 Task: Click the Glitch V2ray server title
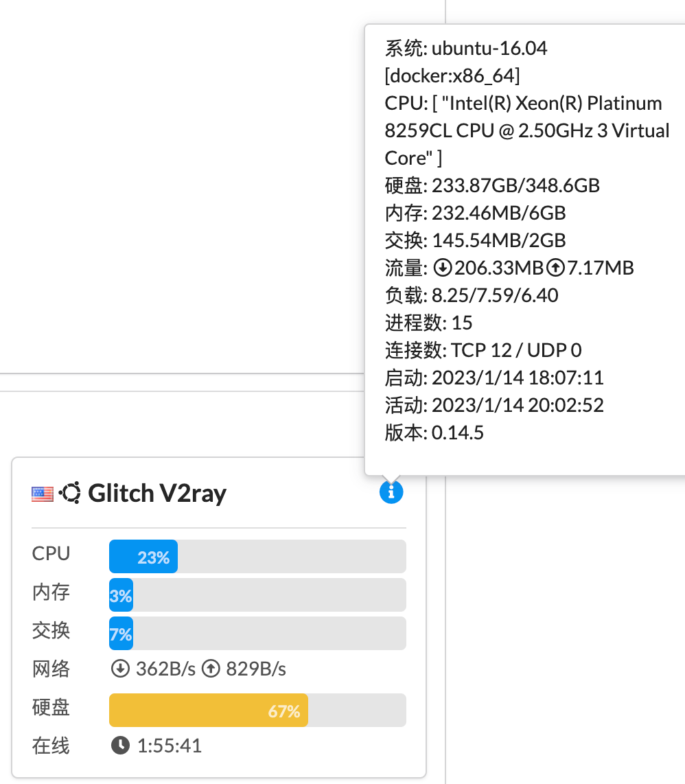157,494
